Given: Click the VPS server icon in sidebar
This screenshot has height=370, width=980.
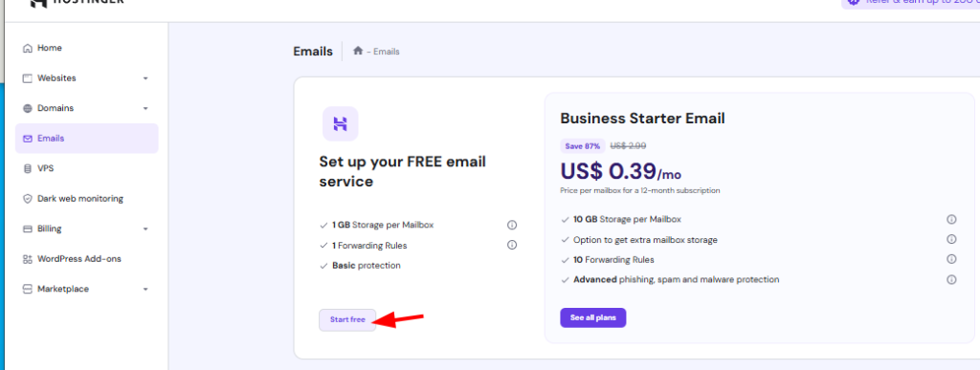Looking at the screenshot, I should (27, 168).
